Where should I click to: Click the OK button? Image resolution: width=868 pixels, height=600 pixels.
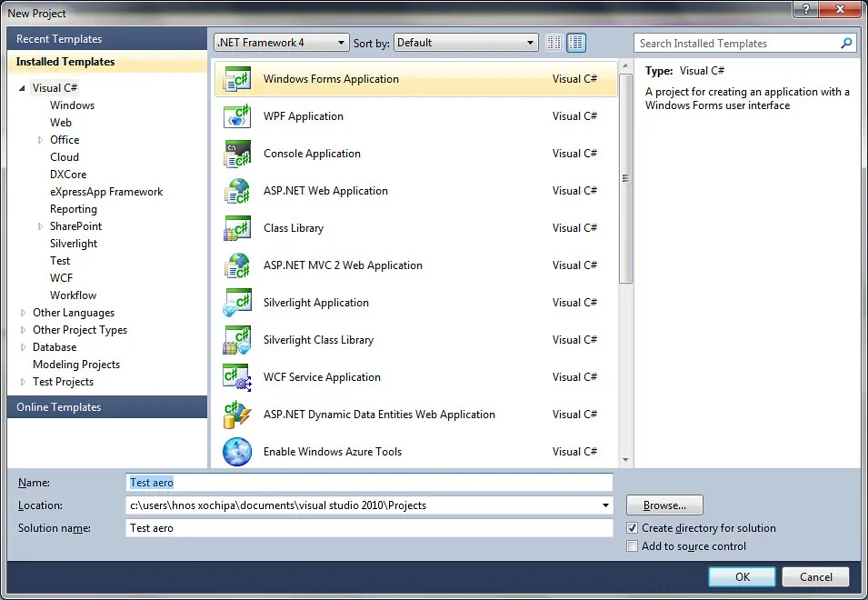point(742,576)
